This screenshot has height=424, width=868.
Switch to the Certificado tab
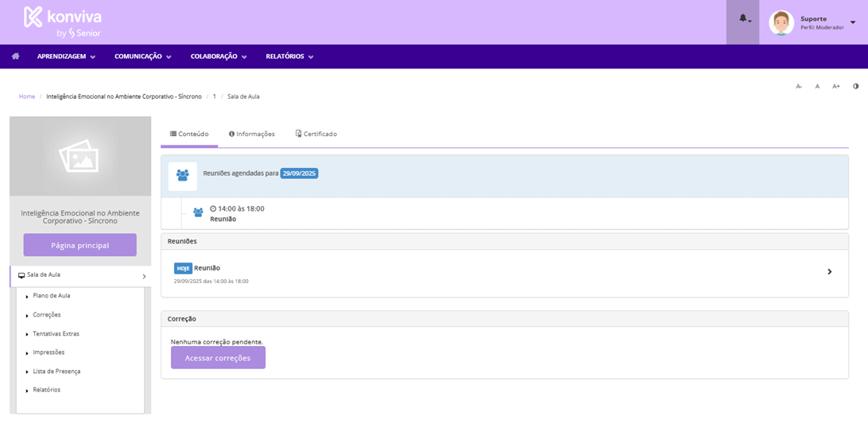click(316, 134)
